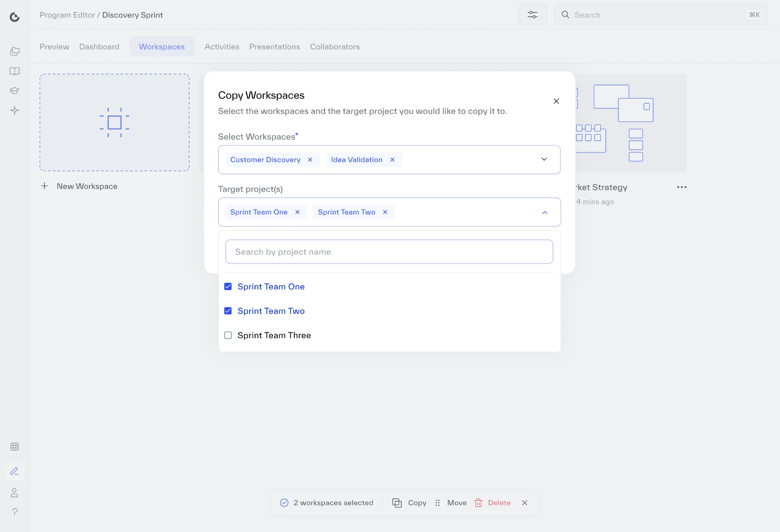Viewport: 780px width, 532px height.
Task: Click the 'Sprint Team Three' option label
Action: tap(274, 335)
